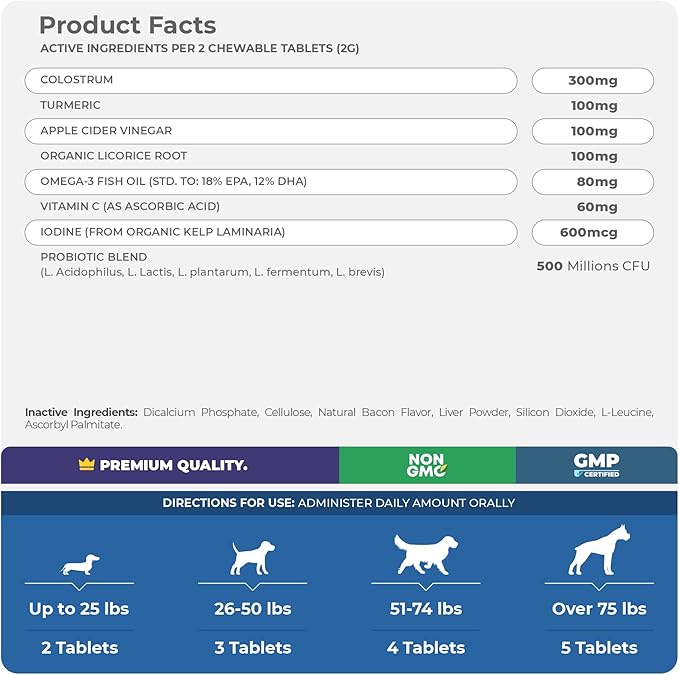Click the GMP Certified badge
679x675 pixels.
point(596,465)
